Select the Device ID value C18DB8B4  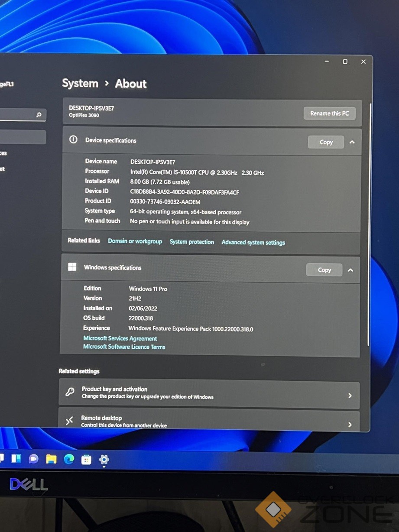[185, 192]
